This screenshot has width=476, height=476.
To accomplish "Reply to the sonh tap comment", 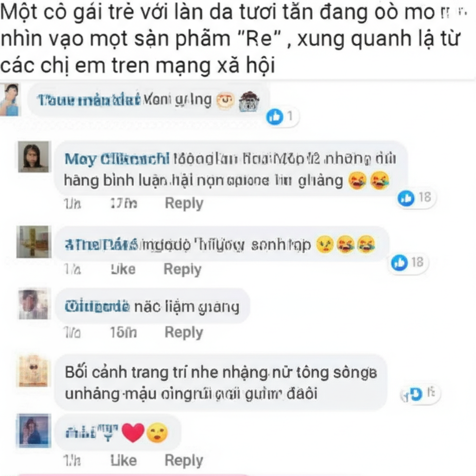I will click(x=182, y=269).
